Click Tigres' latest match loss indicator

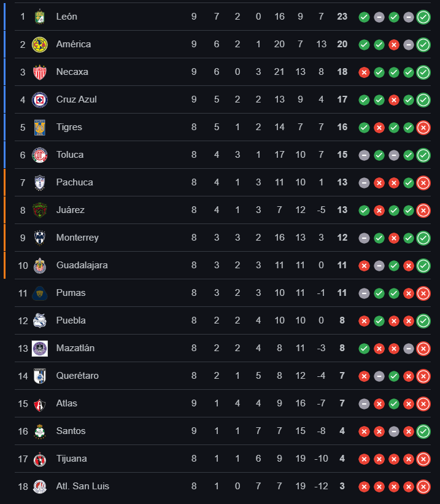point(423,128)
